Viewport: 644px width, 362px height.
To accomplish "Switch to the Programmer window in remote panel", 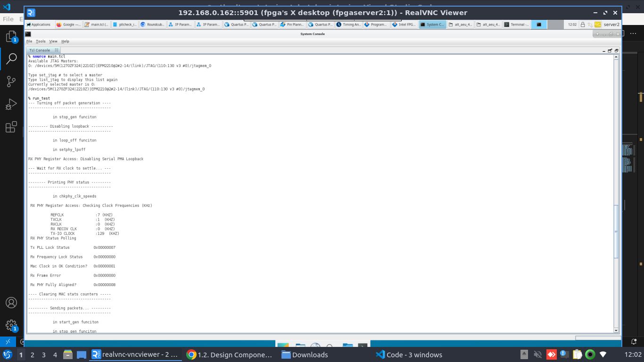I will pyautogui.click(x=376, y=25).
